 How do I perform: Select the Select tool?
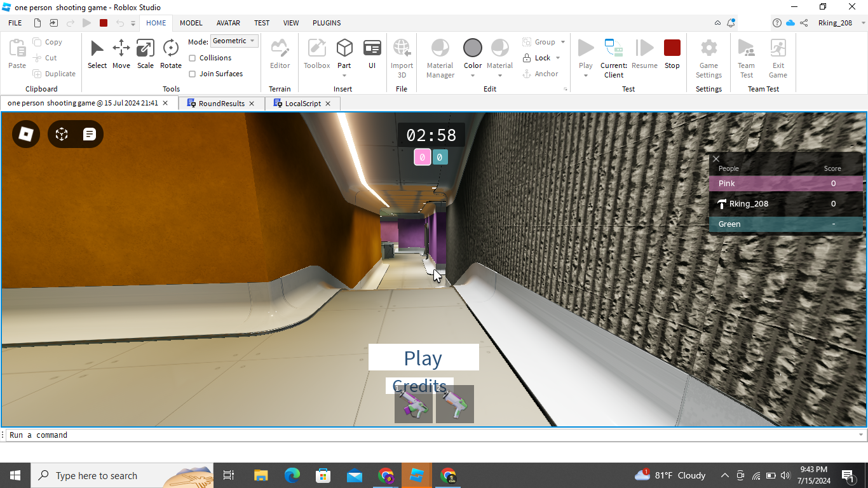point(97,54)
